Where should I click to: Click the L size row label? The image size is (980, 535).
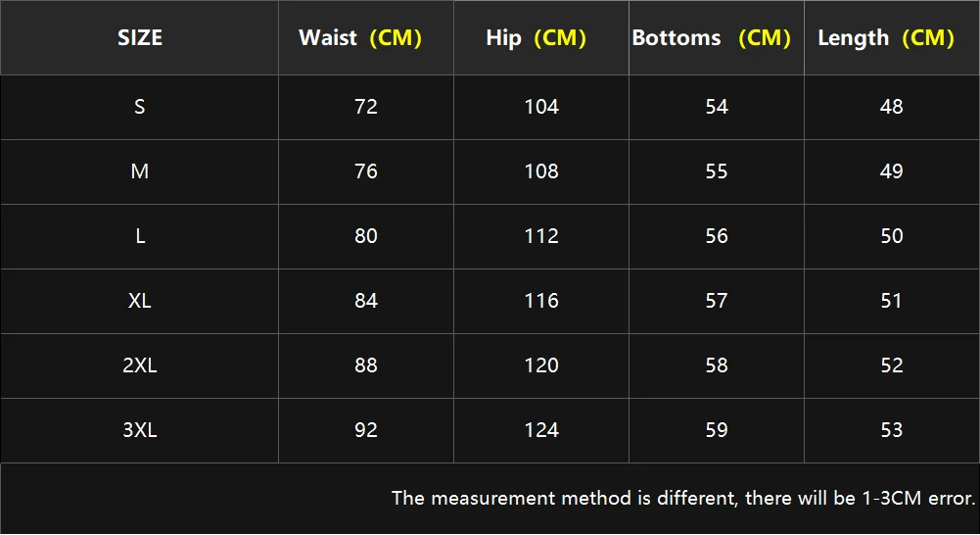[x=140, y=236]
